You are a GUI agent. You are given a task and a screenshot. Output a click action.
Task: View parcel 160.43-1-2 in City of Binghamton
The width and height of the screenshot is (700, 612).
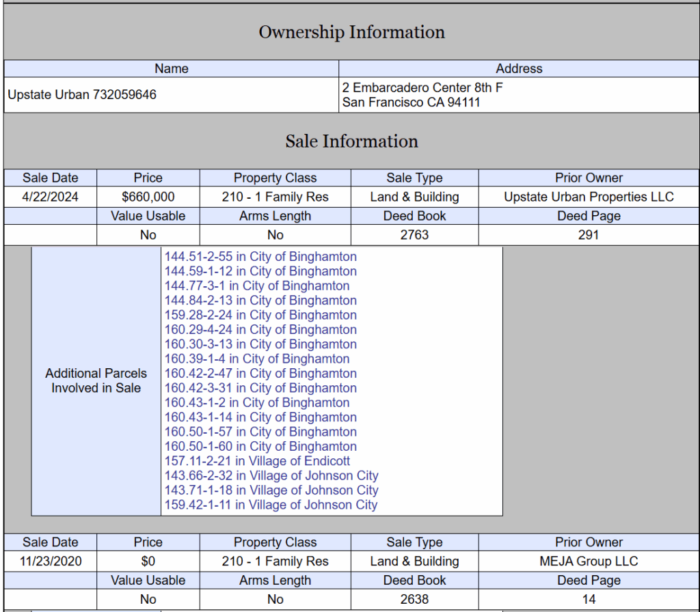tap(257, 403)
